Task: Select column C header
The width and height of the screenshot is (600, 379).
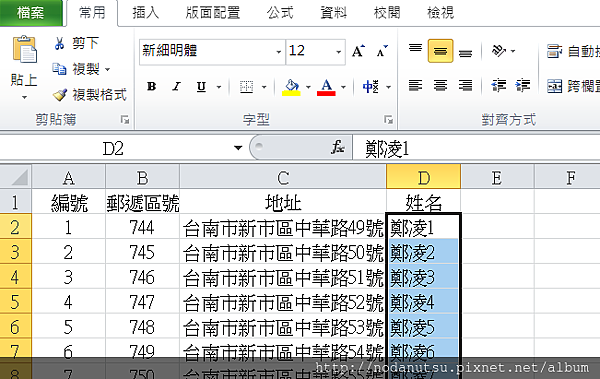Action: (x=283, y=177)
